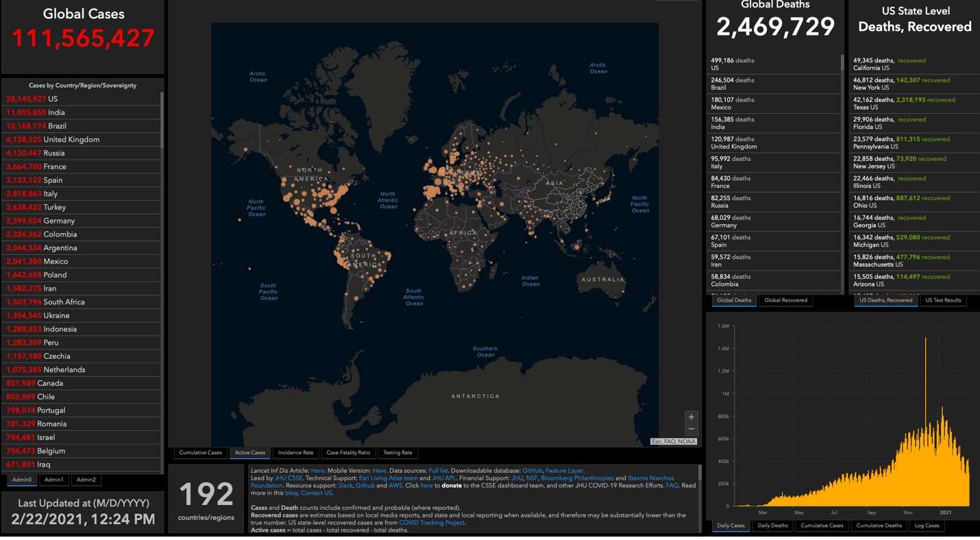Select Arizona US in state list
This screenshot has height=540, width=980.
914,280
